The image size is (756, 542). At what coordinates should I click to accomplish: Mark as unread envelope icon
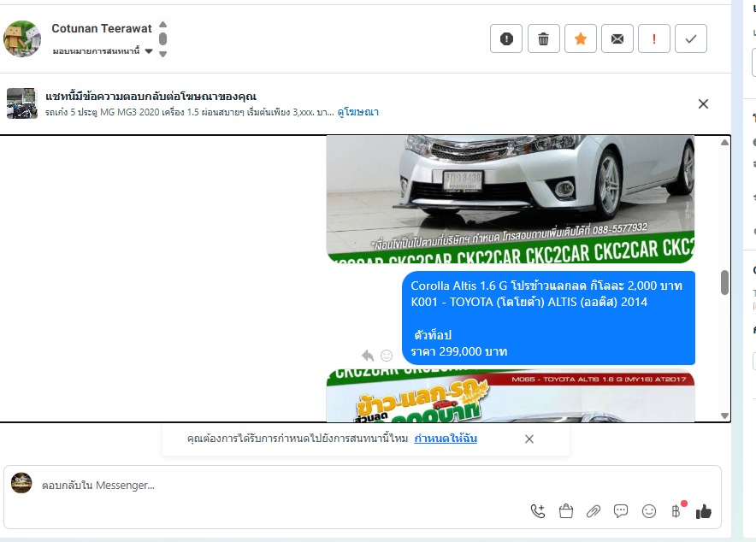(x=617, y=38)
